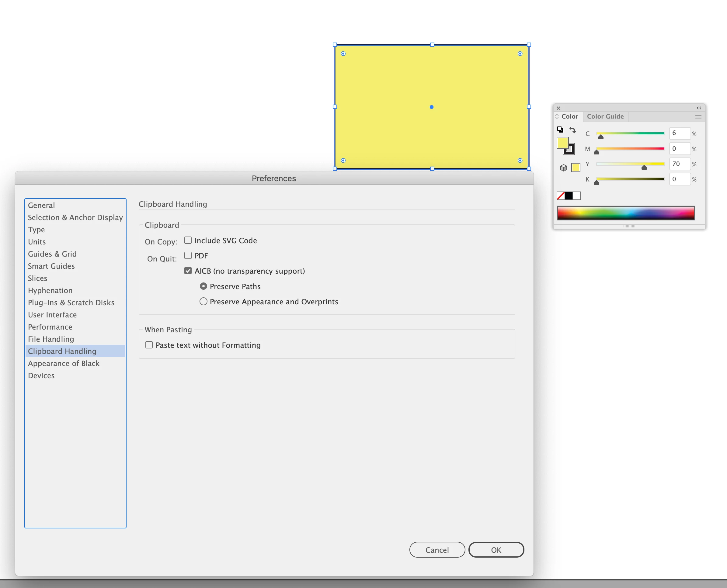Screen dimensions: 727x588
Task: Select File Handling in preferences list
Action: (51, 339)
